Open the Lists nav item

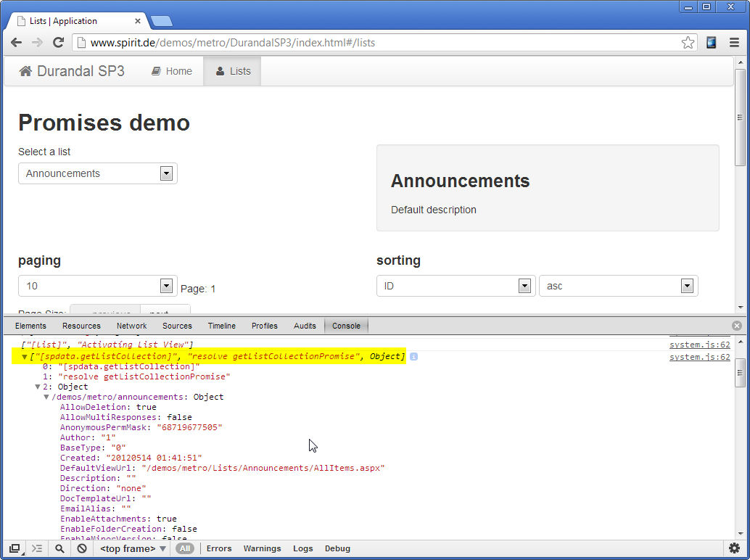[x=232, y=71]
